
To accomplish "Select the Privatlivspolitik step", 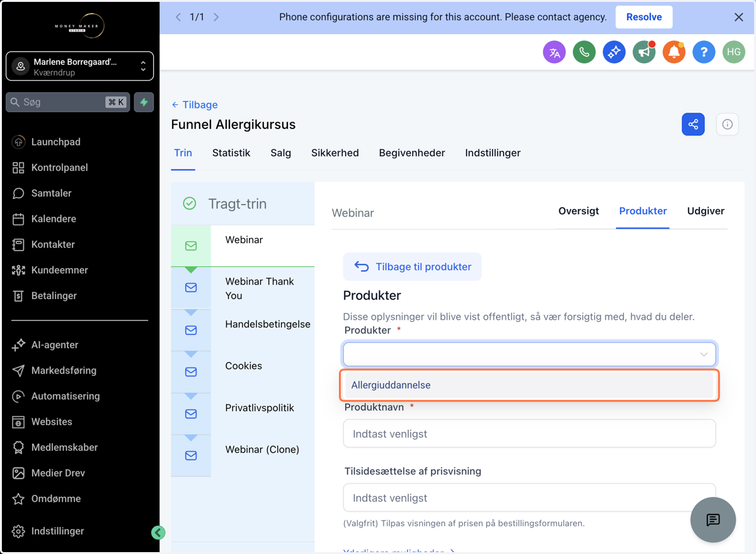I will [243, 414].
